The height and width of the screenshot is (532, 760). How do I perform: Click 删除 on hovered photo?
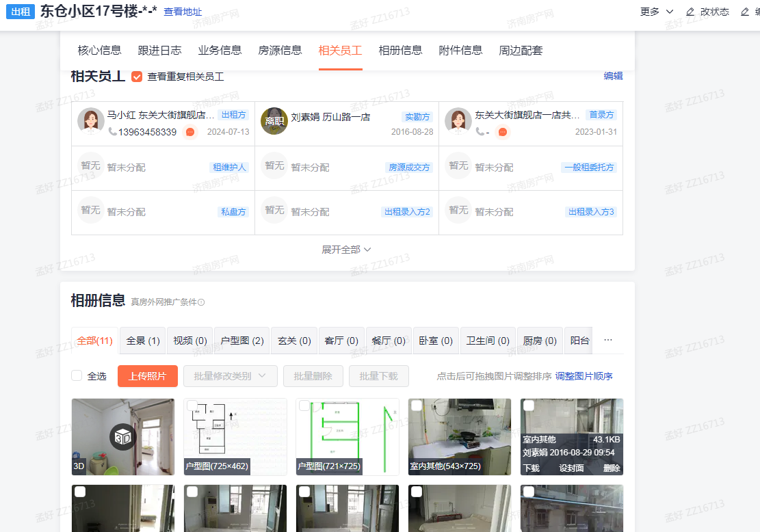point(612,468)
